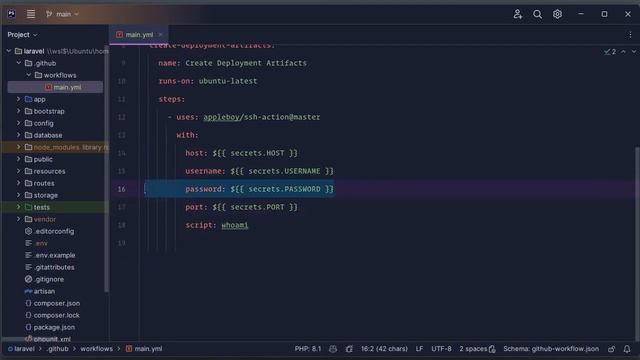Image resolution: width=640 pixels, height=360 pixels.
Task: Select the .editorconfig file
Action: [x=49, y=231]
